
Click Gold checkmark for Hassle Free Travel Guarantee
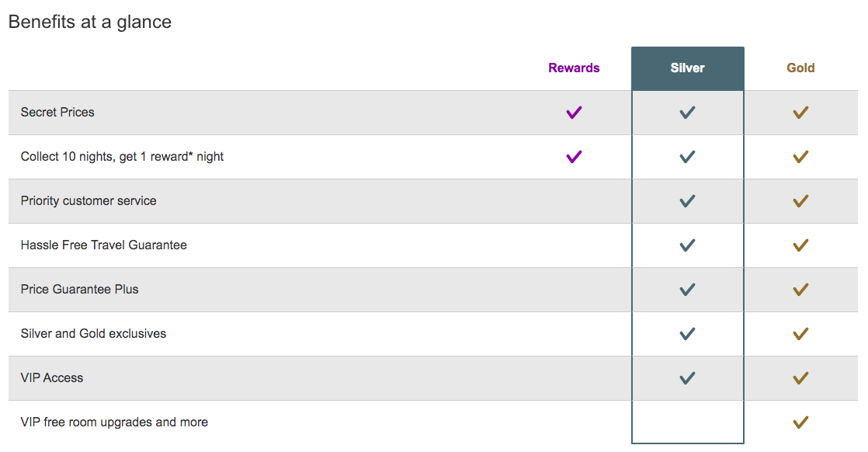click(800, 245)
